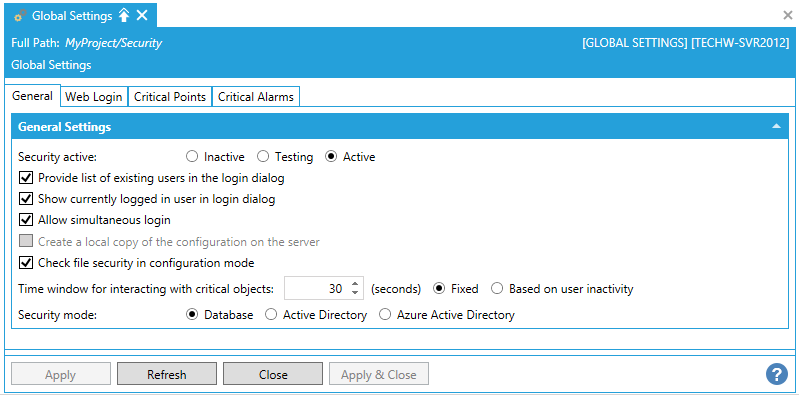The width and height of the screenshot is (799, 397).
Task: Select Based on user inactivity option
Action: tap(497, 289)
